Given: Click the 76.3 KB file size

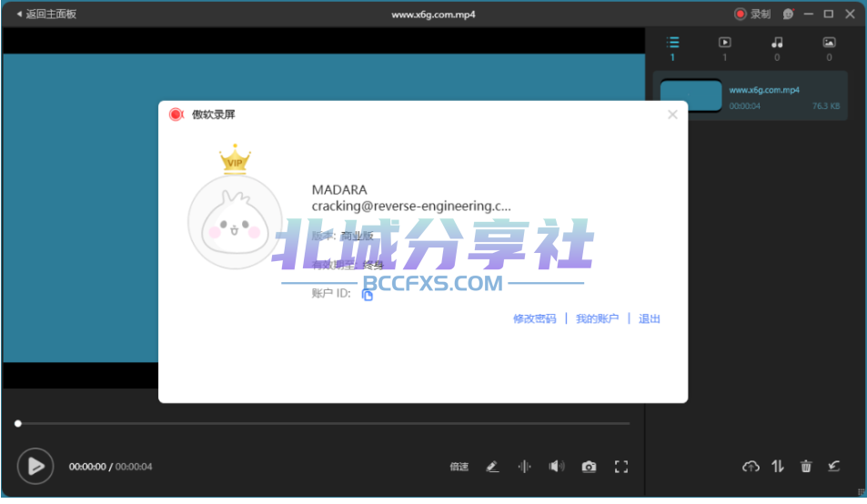Looking at the screenshot, I should (x=826, y=106).
